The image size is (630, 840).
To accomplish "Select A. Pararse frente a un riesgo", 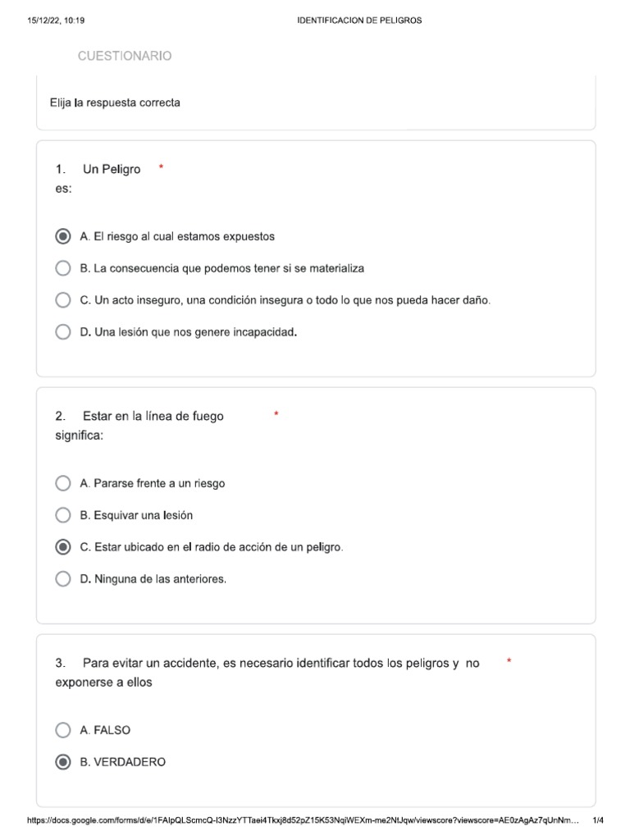I will pyautogui.click(x=63, y=483).
